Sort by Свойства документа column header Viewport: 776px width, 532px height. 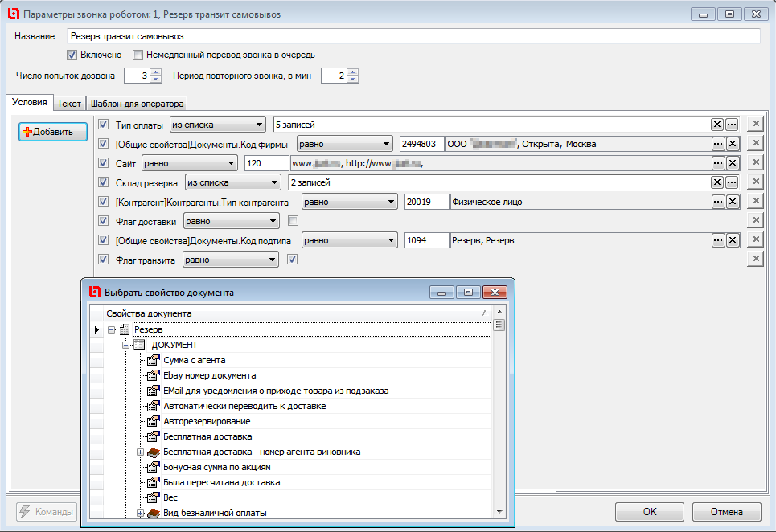(x=297, y=313)
